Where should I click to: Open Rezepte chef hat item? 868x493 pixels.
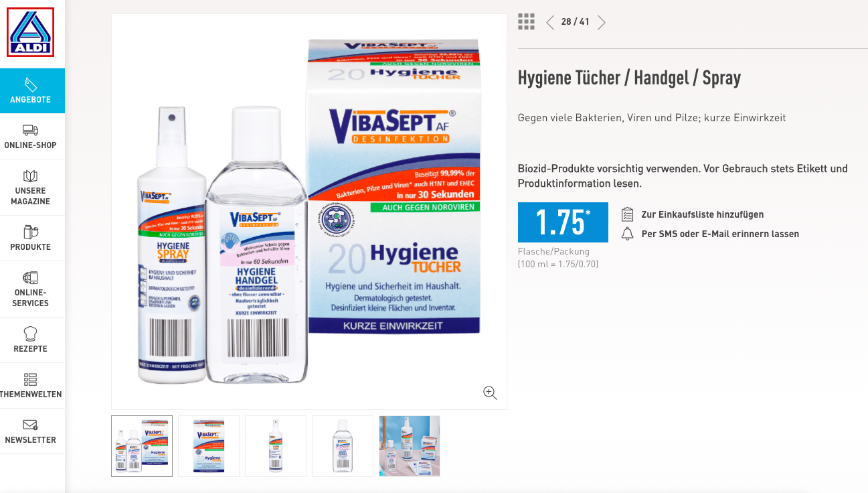coord(32,340)
